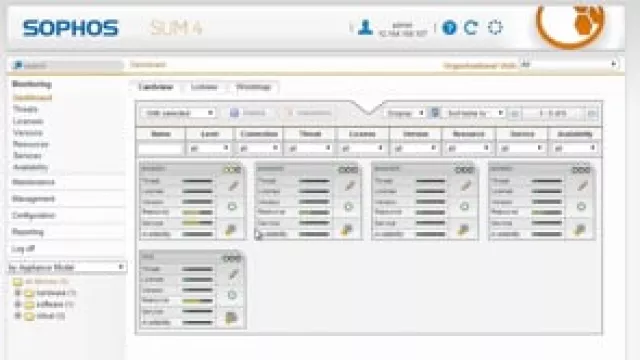The width and height of the screenshot is (640, 360).
Task: Open the Threats page under Monitoring
Action: 25,109
